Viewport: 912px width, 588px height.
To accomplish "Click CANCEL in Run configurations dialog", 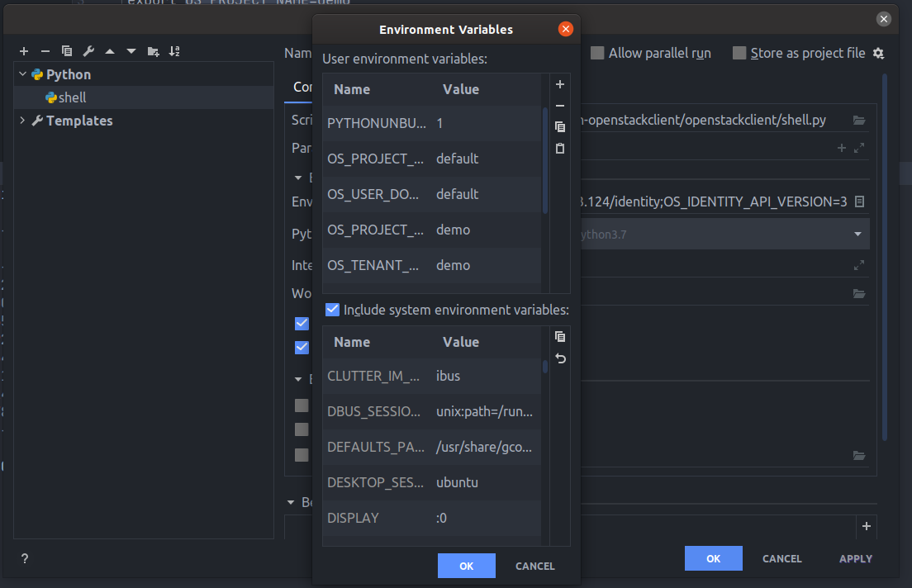I will tap(781, 558).
